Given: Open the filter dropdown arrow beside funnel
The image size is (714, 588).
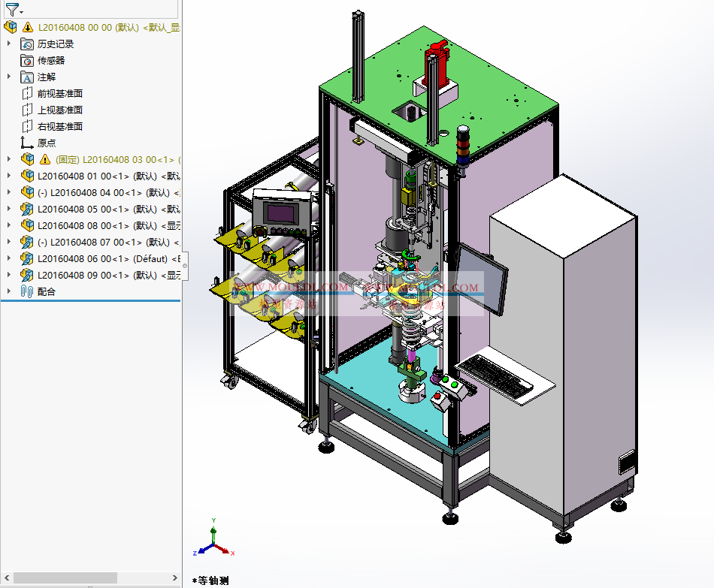Looking at the screenshot, I should [x=21, y=12].
